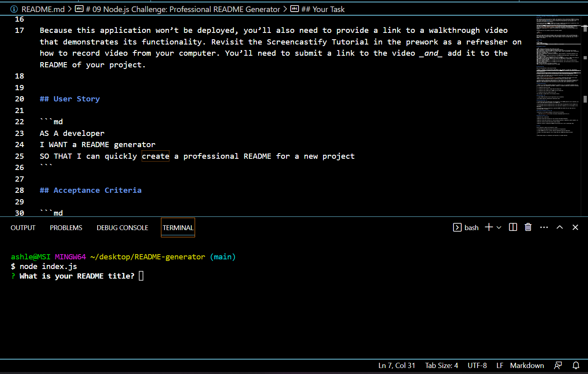Image resolution: width=588 pixels, height=374 pixels.
Task: Close the terminal panel
Action: pos(575,227)
